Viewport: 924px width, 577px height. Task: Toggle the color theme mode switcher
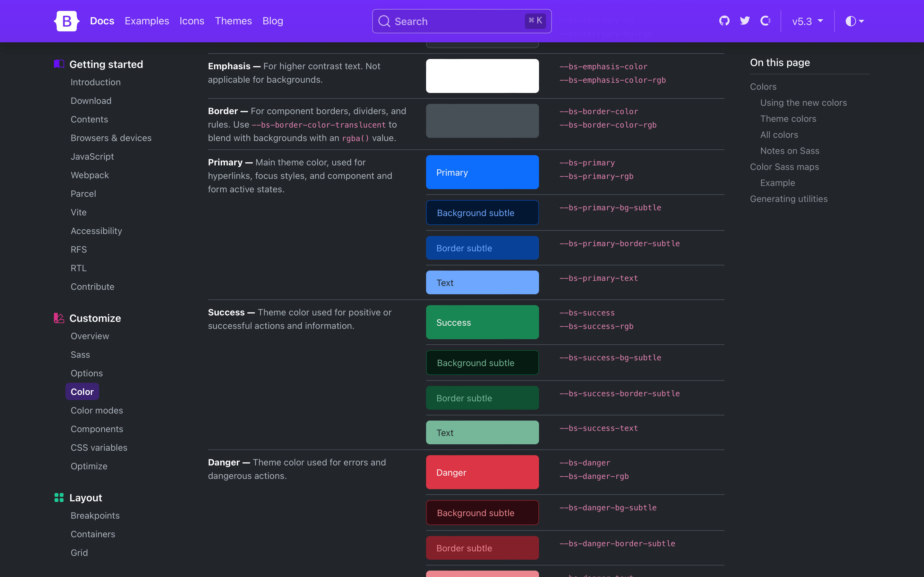click(x=854, y=21)
